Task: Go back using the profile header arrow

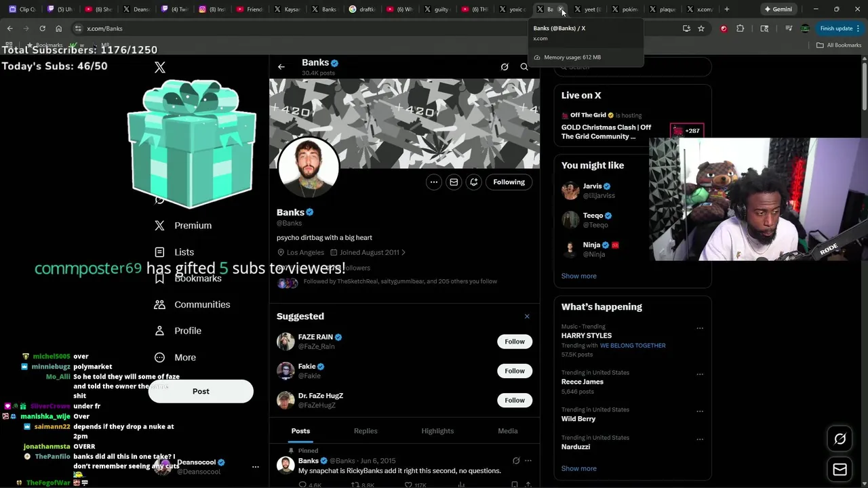Action: click(281, 67)
